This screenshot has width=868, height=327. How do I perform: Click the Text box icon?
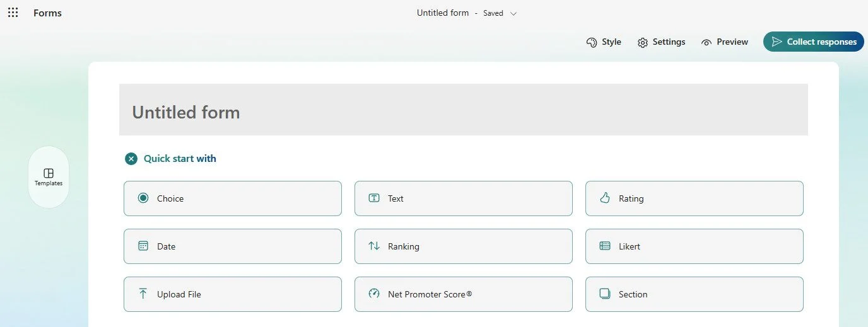pyautogui.click(x=374, y=198)
